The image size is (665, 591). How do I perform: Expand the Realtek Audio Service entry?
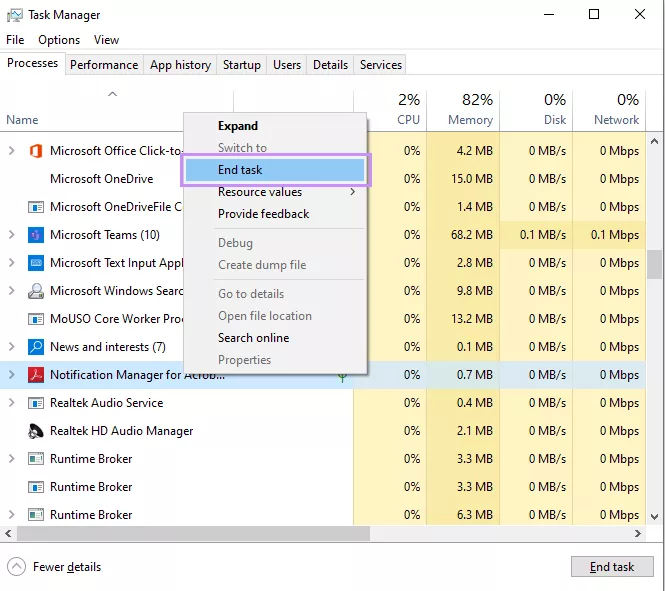pos(12,403)
